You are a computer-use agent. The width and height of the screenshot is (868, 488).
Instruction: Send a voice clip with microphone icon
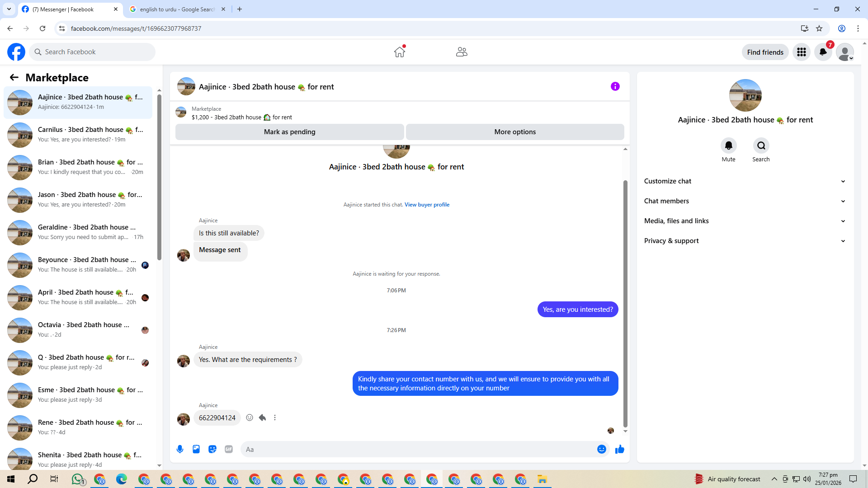(x=180, y=449)
